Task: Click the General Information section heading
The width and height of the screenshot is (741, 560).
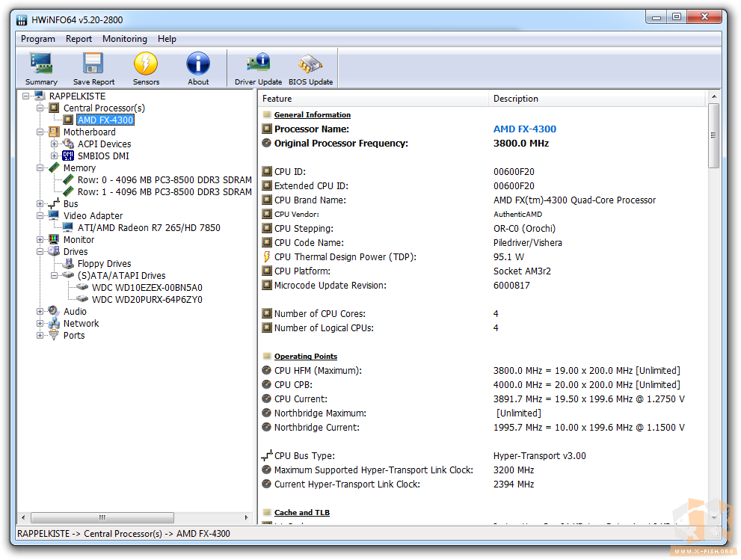Action: 313,115
